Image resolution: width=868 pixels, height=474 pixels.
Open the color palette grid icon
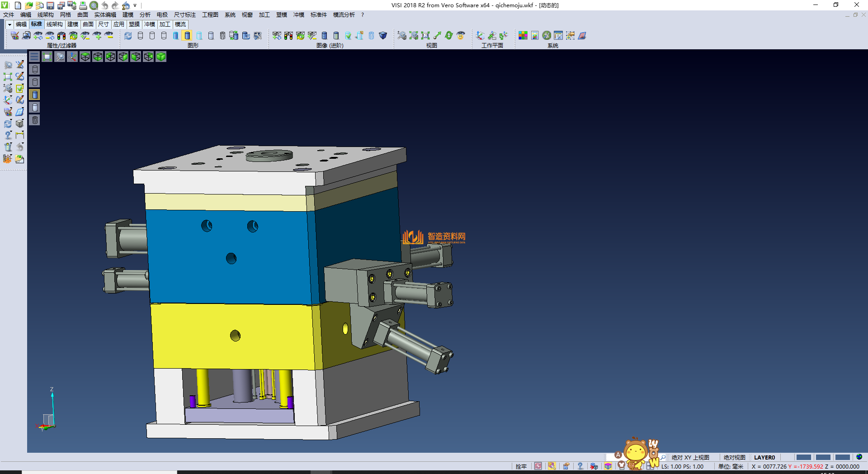523,36
